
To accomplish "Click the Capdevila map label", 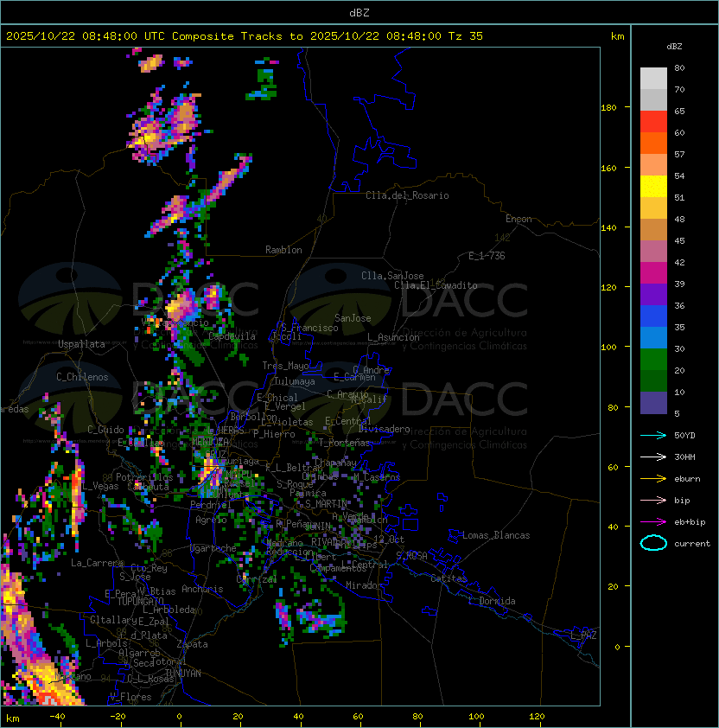I will tap(232, 336).
